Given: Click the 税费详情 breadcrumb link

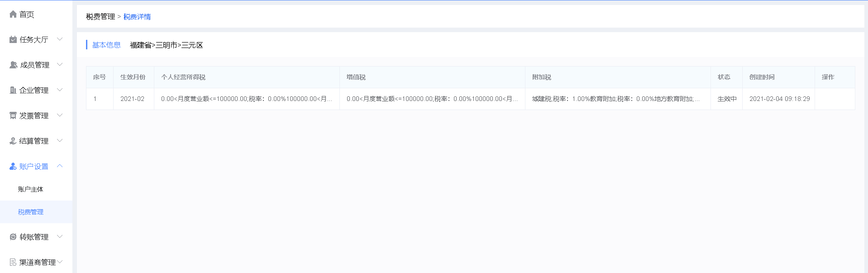Looking at the screenshot, I should tap(137, 17).
